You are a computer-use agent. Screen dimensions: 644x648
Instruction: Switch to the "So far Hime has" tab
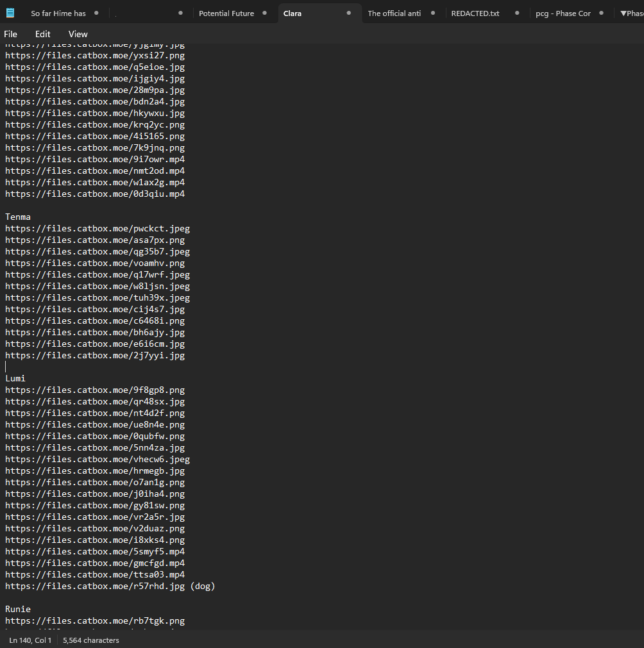click(x=58, y=13)
